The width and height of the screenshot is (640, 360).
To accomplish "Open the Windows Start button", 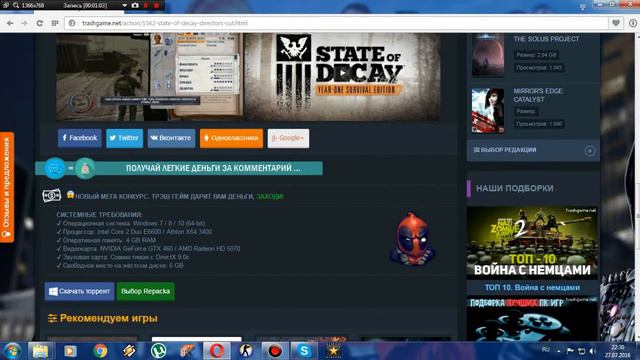I will coord(12,351).
